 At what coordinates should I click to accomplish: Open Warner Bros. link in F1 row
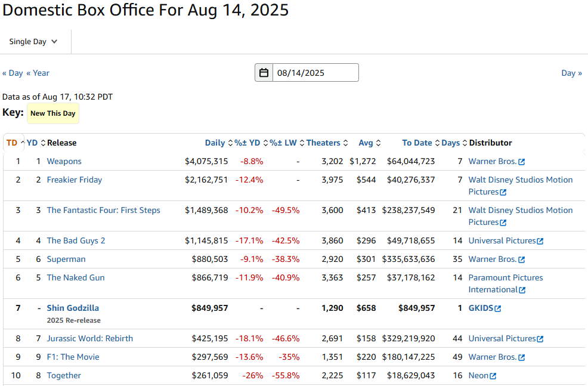pyautogui.click(x=493, y=357)
